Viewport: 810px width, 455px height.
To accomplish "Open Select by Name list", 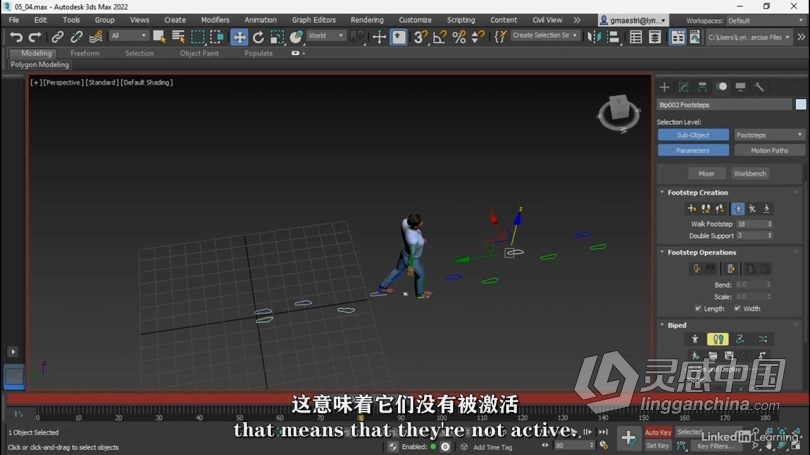I will tap(179, 37).
